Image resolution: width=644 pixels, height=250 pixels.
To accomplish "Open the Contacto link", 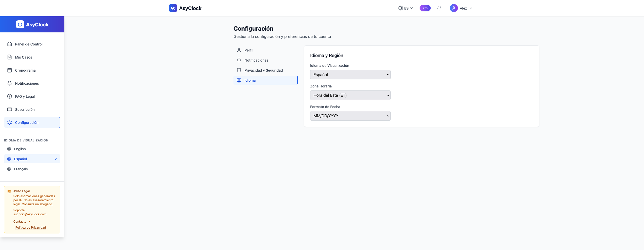I will tap(20, 221).
